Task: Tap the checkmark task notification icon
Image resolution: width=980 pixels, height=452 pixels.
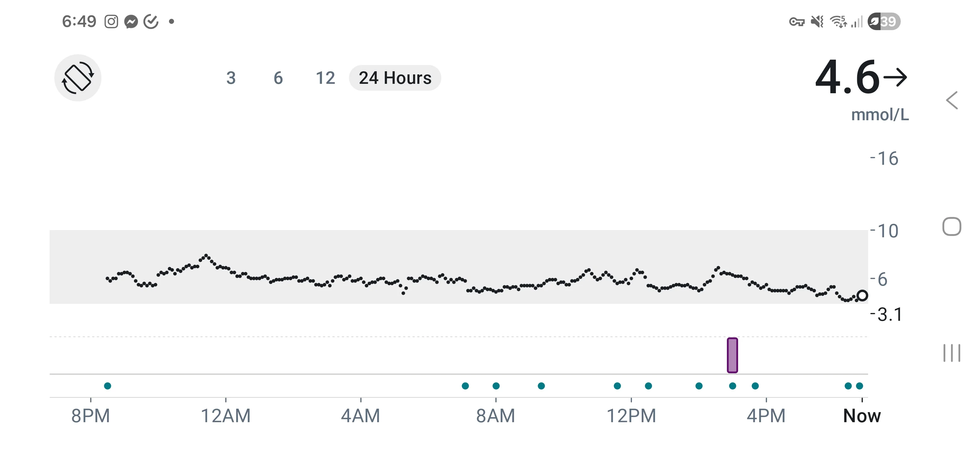Action: tap(151, 22)
